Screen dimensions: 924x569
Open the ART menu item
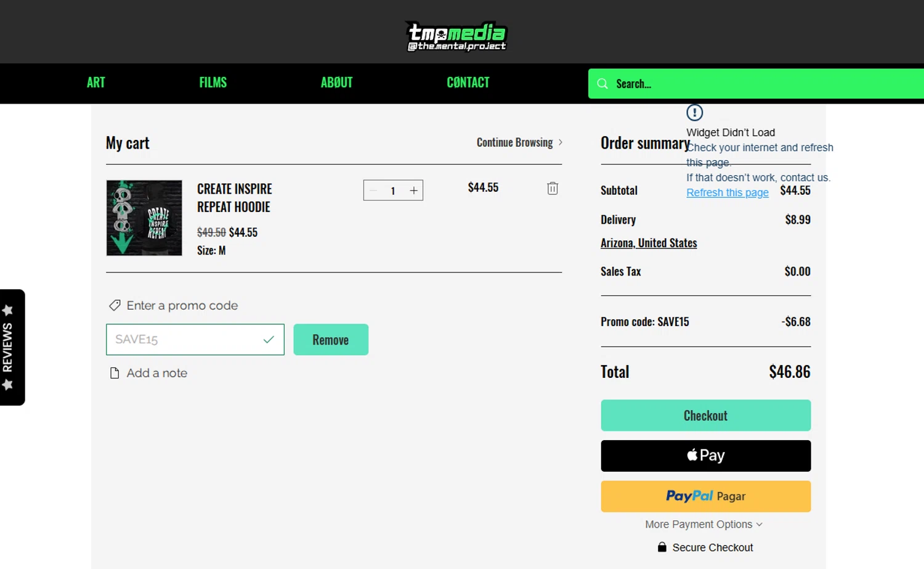point(95,83)
